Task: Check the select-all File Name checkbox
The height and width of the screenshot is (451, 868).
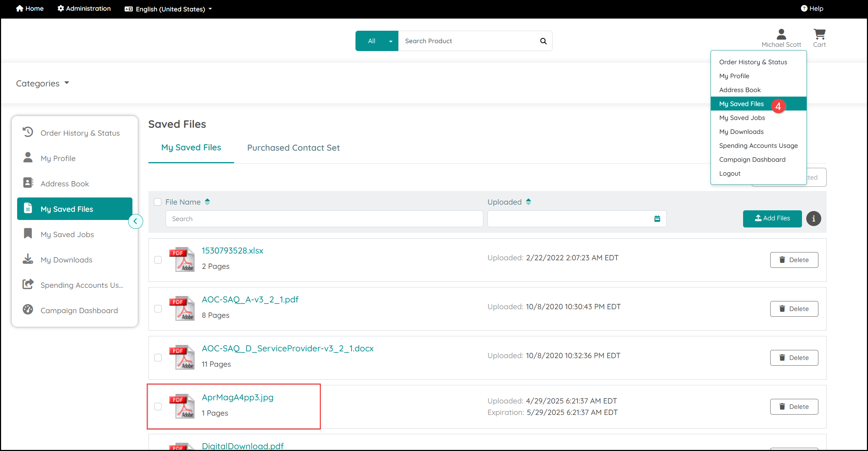Action: click(x=158, y=202)
